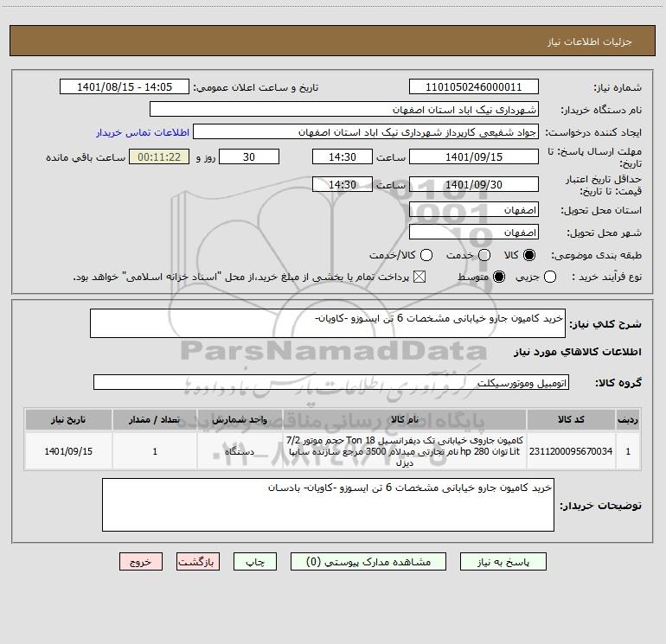666x644 pixels.
Task: Click the تعداد / مقدار column header
Action: 155,419
